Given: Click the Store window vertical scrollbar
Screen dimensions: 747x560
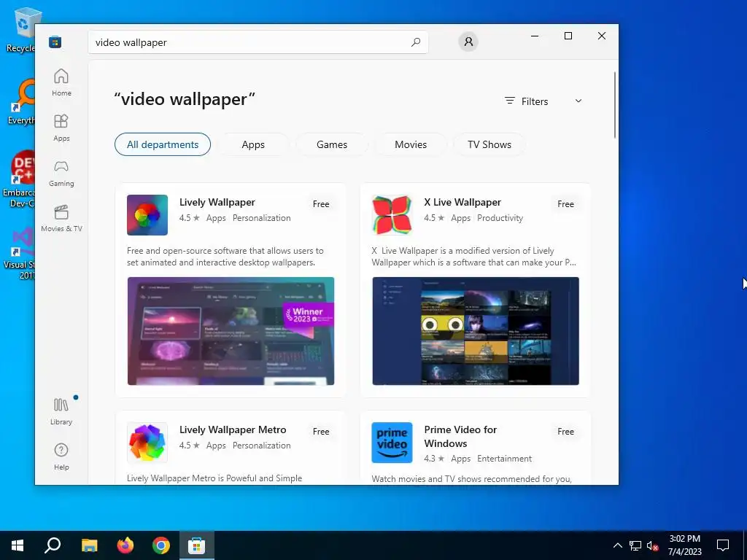Looking at the screenshot, I should click(x=614, y=105).
